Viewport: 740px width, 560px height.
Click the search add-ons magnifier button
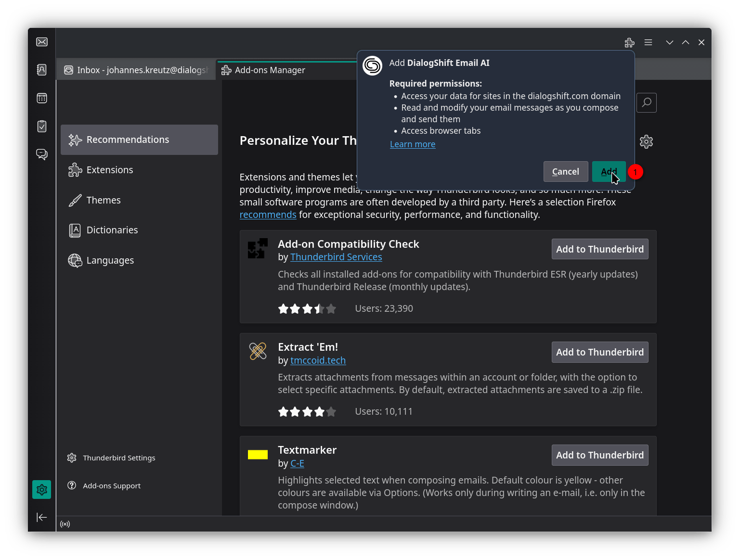647,102
